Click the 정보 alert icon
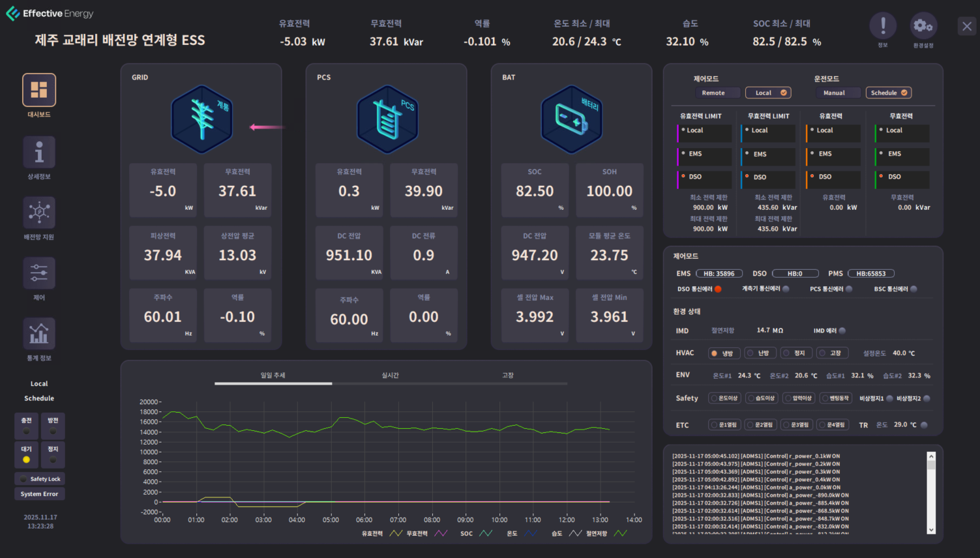 pos(883,26)
